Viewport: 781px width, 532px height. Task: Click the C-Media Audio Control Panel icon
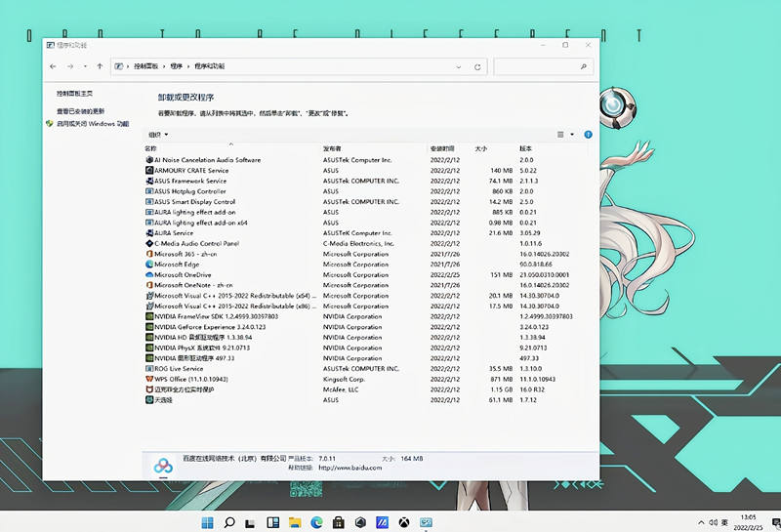pos(149,244)
